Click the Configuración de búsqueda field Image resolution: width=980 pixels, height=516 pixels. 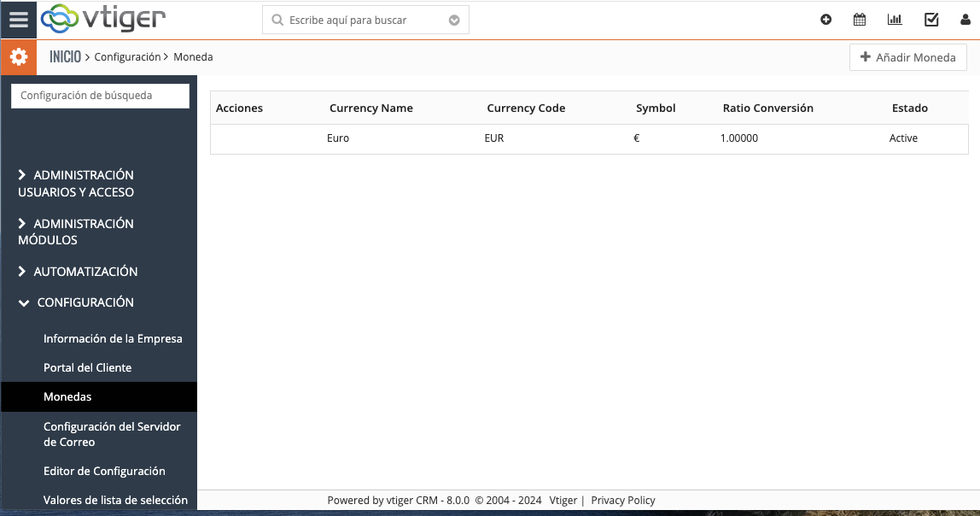tap(100, 96)
